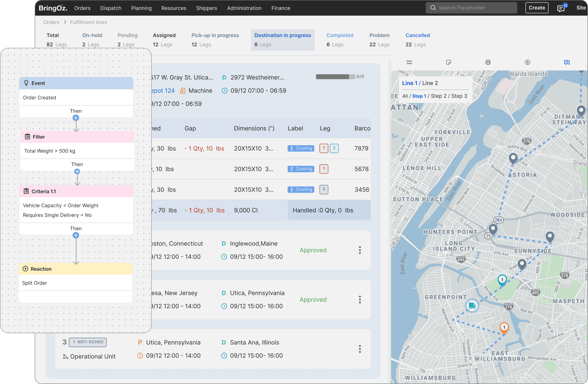Select the Completed legs tab
The width and height of the screenshot is (588, 384).
(x=340, y=40)
